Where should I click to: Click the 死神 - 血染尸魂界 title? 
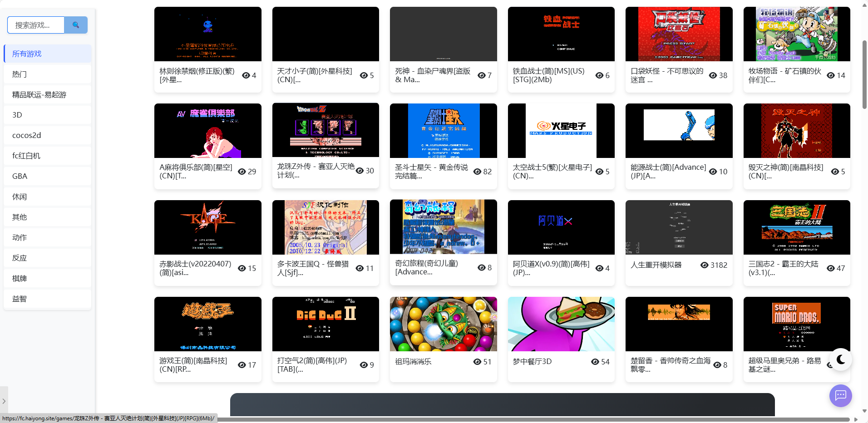(x=433, y=75)
